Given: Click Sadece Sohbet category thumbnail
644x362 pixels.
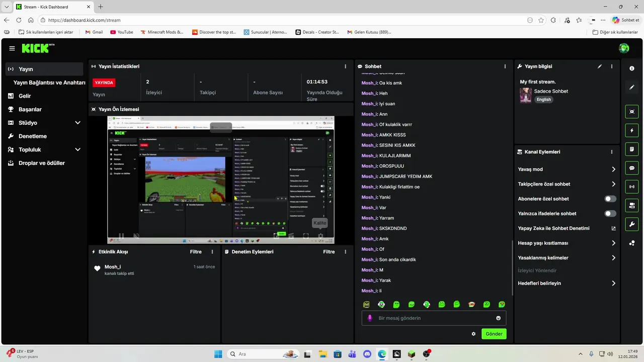Looking at the screenshot, I should click(526, 96).
